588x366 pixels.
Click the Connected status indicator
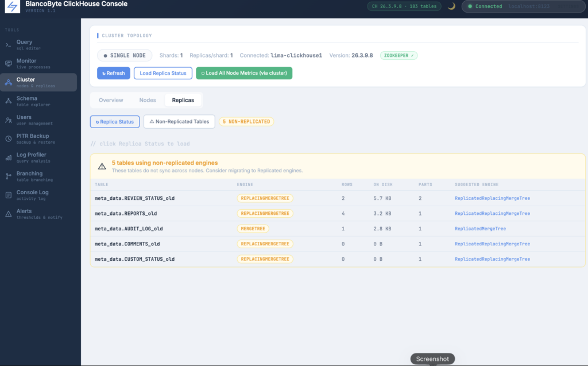(524, 6)
